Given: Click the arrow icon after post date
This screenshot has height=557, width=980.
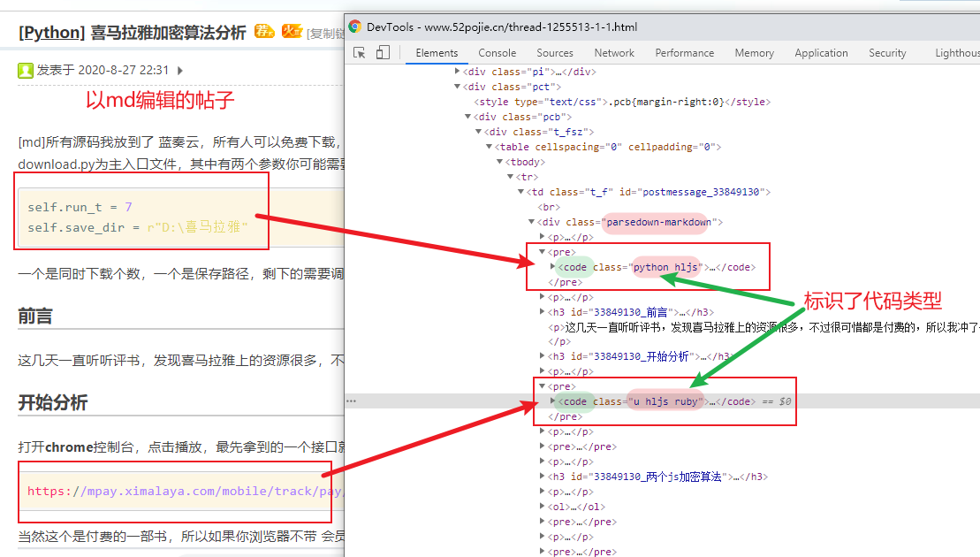Looking at the screenshot, I should click(180, 71).
